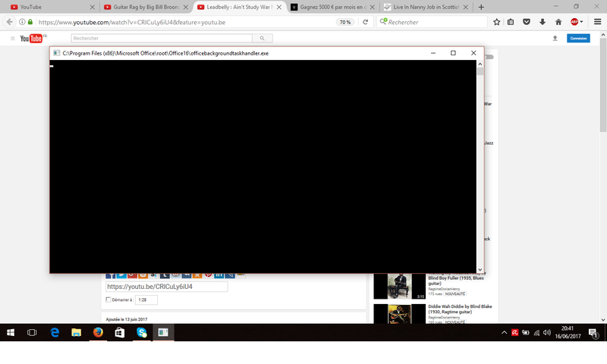The image size is (607, 364).
Task: Maximize the officebackgroundtaskhandler console window
Action: pos(453,53)
